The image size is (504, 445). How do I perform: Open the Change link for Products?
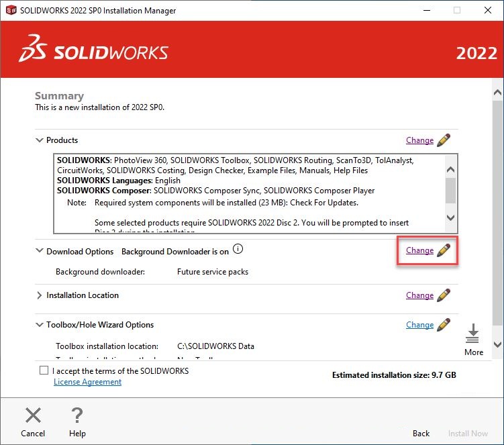(420, 140)
